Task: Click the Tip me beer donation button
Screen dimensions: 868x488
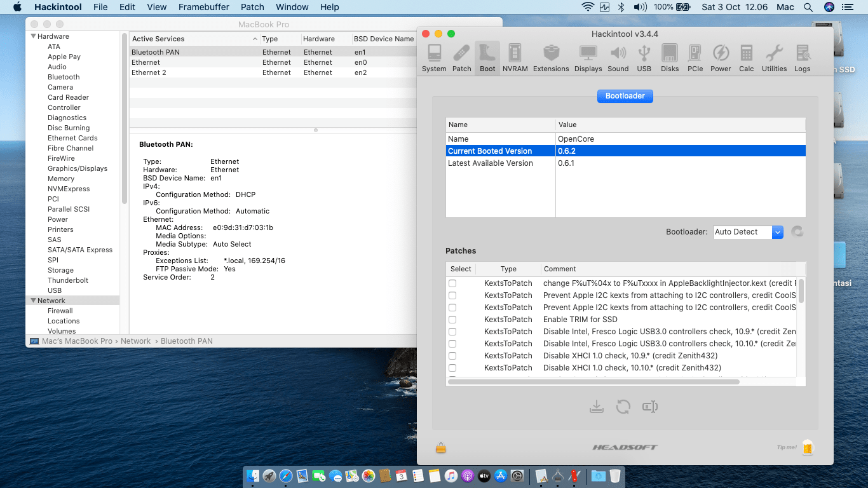Action: pyautogui.click(x=807, y=447)
